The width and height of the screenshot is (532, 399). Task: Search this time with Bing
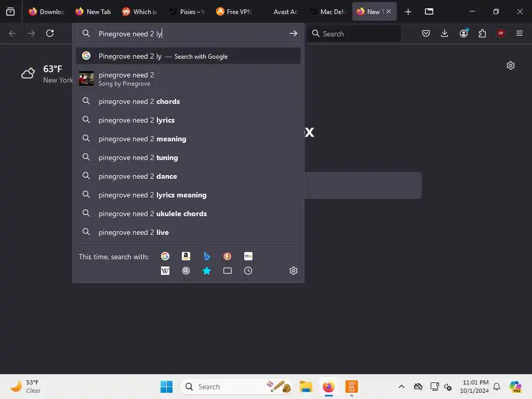click(207, 256)
